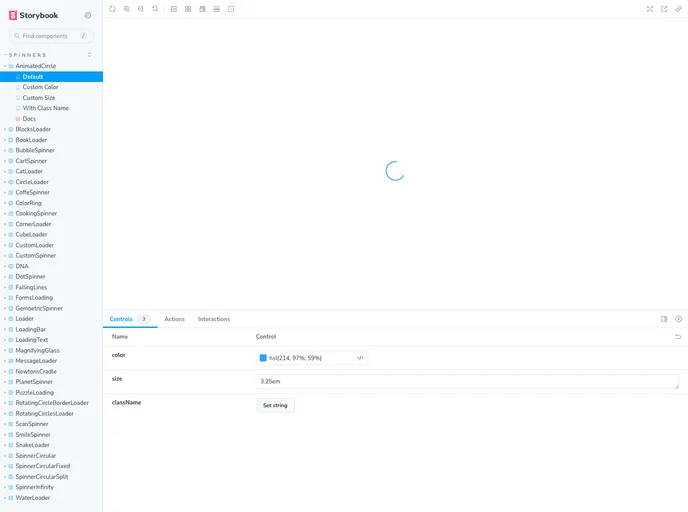This screenshot has height=512, width=688.
Task: Expand or collapse all Spinners items
Action: pyautogui.click(x=90, y=55)
